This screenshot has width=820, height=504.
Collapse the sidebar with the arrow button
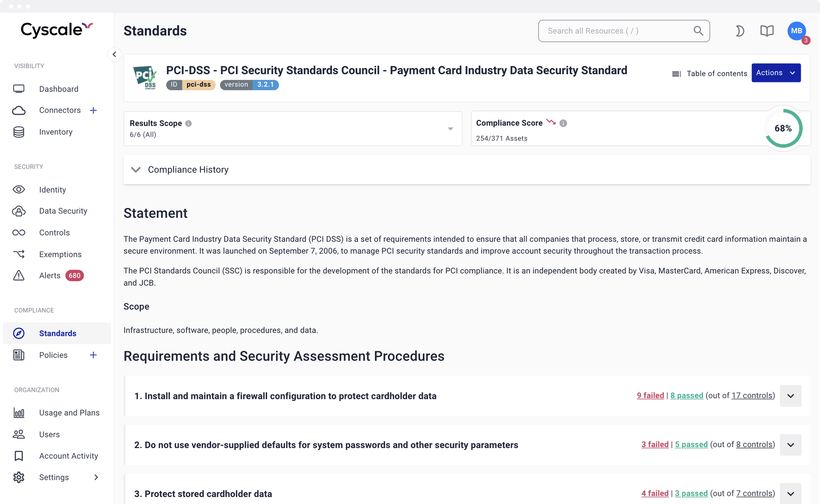coord(114,54)
